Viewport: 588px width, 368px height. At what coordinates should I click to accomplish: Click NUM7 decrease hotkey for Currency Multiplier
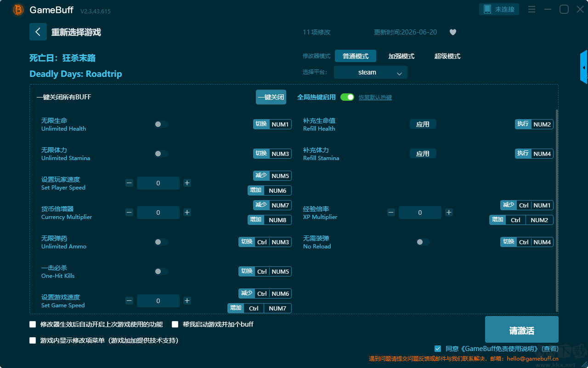[280, 205]
